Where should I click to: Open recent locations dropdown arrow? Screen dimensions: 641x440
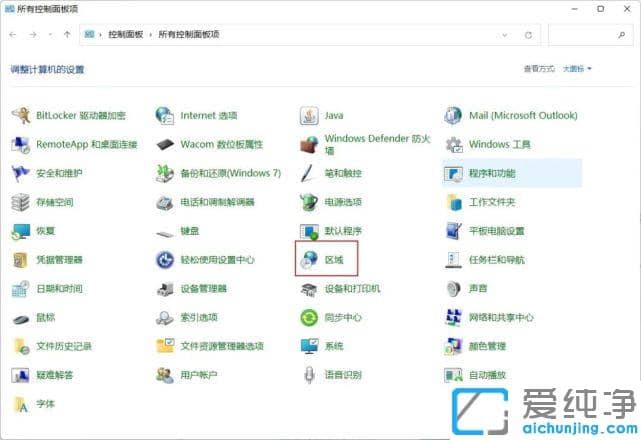(50, 35)
